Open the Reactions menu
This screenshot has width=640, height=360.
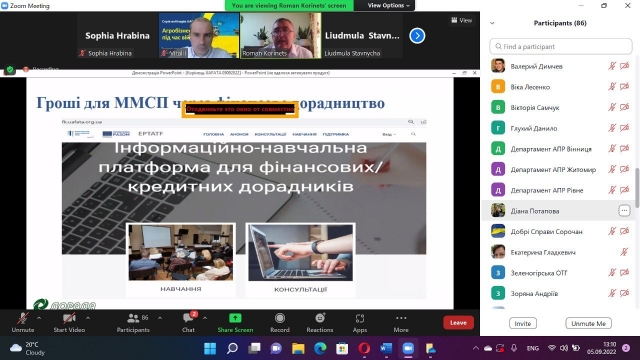[x=320, y=322]
